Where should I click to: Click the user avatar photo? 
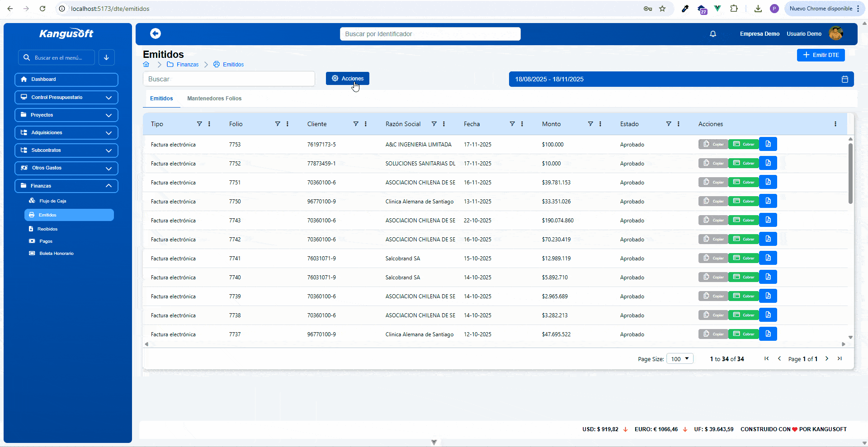836,33
